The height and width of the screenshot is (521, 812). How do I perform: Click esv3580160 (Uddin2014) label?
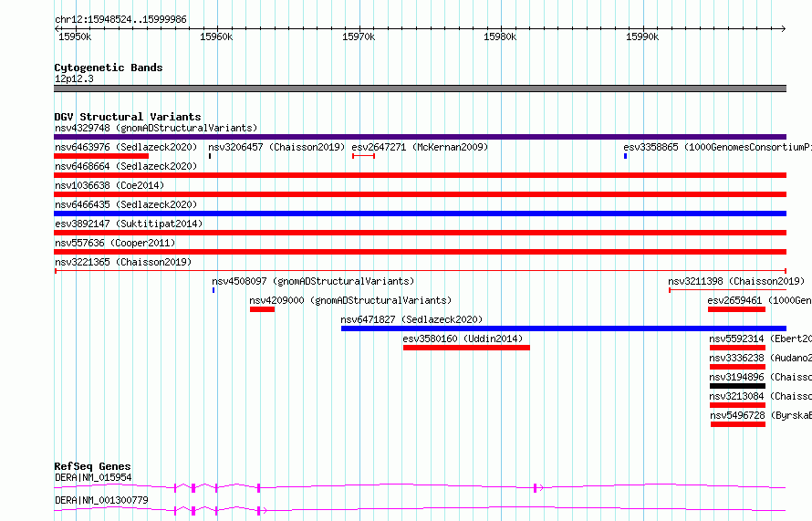(x=463, y=339)
